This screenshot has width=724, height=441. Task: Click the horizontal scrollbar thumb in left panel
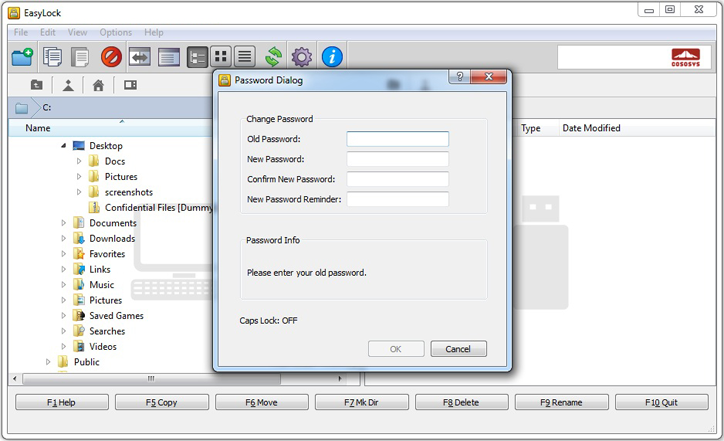(151, 379)
